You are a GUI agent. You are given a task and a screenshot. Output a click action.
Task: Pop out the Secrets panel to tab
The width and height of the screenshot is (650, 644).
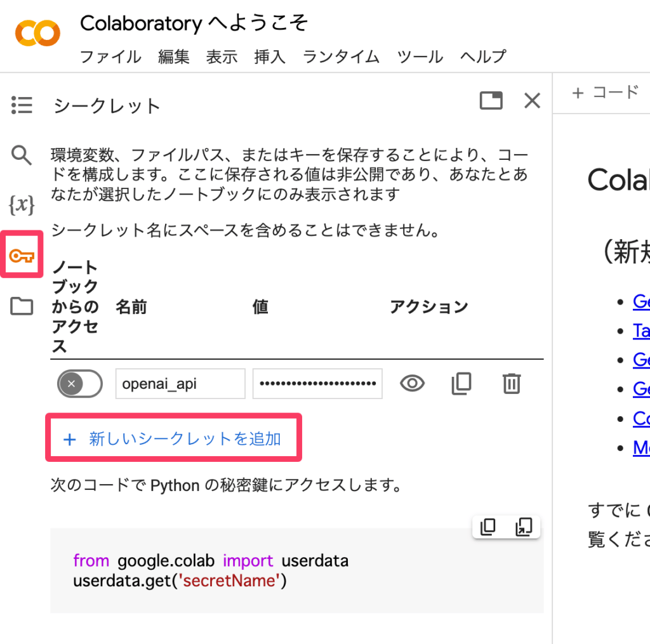(x=491, y=100)
